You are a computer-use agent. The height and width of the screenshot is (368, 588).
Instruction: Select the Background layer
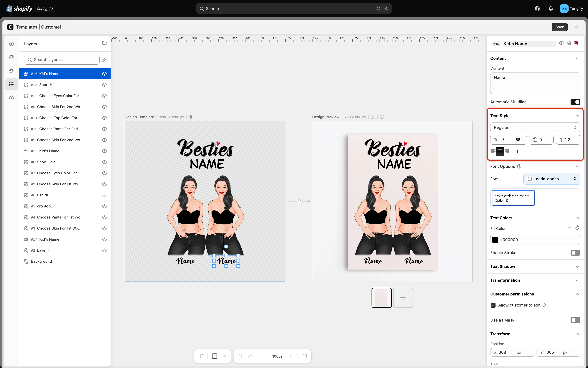[x=65, y=261]
